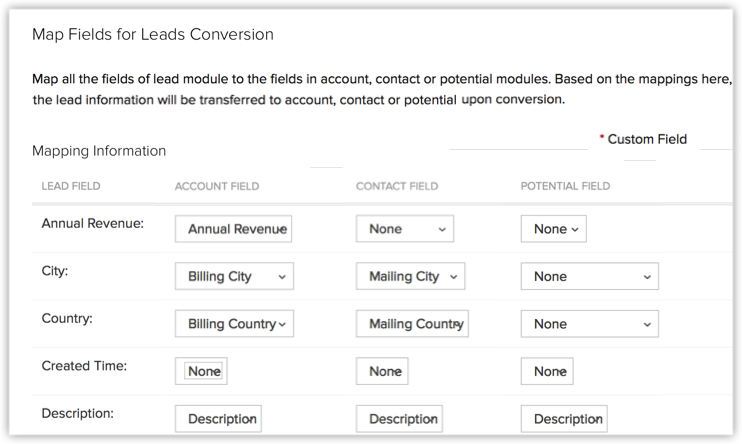Click the Custom Field label
The image size is (742, 444).
click(646, 139)
